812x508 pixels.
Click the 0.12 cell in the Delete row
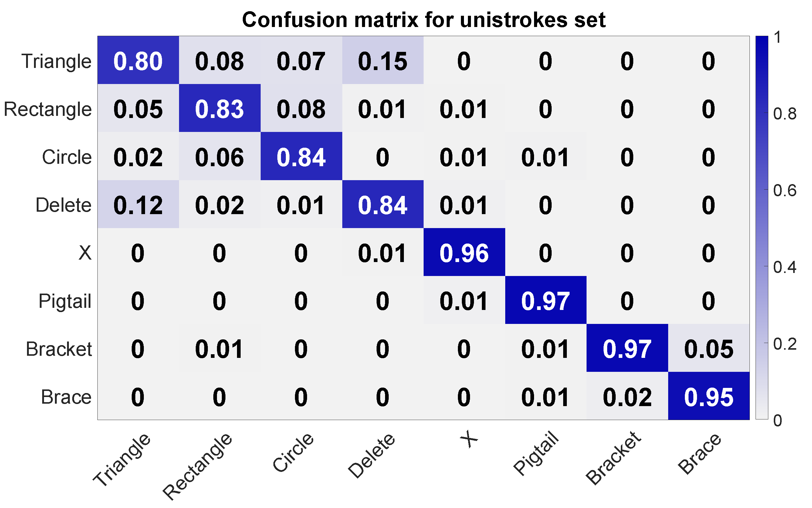tap(138, 205)
